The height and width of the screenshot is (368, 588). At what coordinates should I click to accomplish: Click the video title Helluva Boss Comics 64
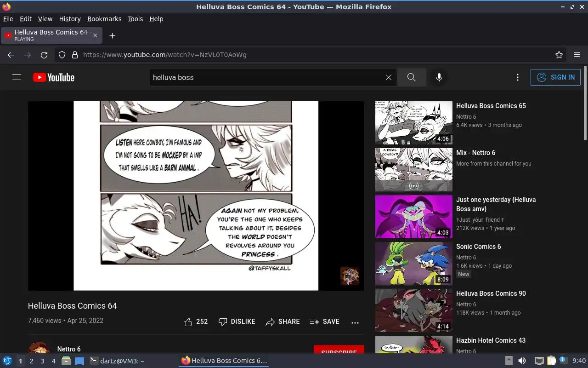pos(73,306)
